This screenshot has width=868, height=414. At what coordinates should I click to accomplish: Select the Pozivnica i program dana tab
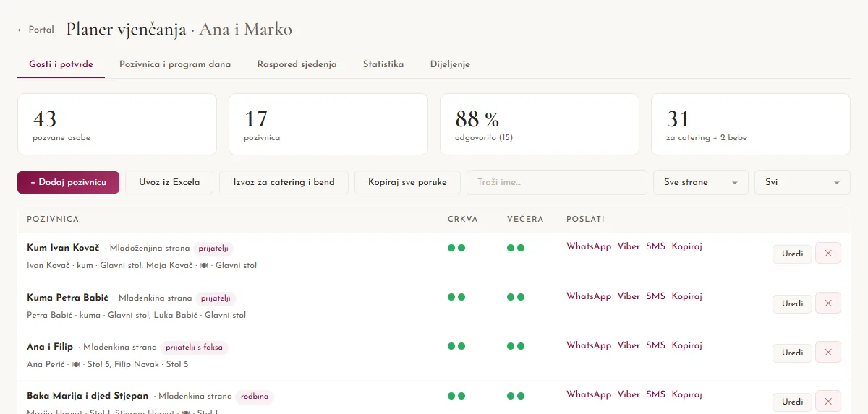[175, 64]
